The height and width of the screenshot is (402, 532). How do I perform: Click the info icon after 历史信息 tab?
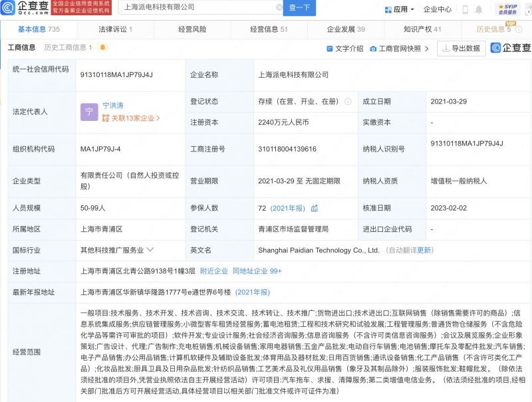pyautogui.click(x=519, y=29)
